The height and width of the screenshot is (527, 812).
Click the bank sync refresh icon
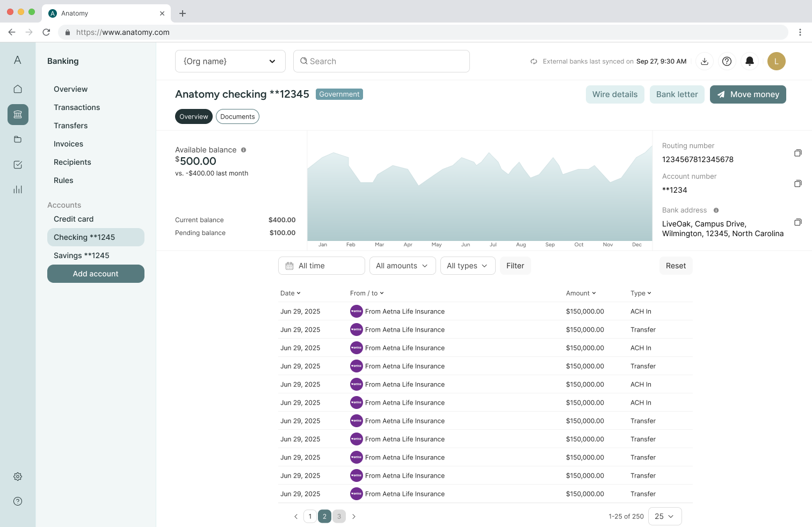pos(534,61)
